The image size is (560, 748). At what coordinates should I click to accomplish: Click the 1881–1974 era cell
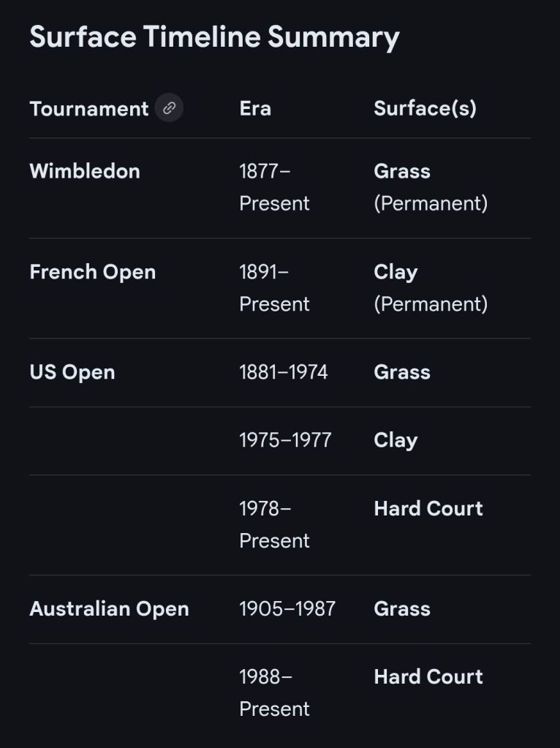point(284,372)
